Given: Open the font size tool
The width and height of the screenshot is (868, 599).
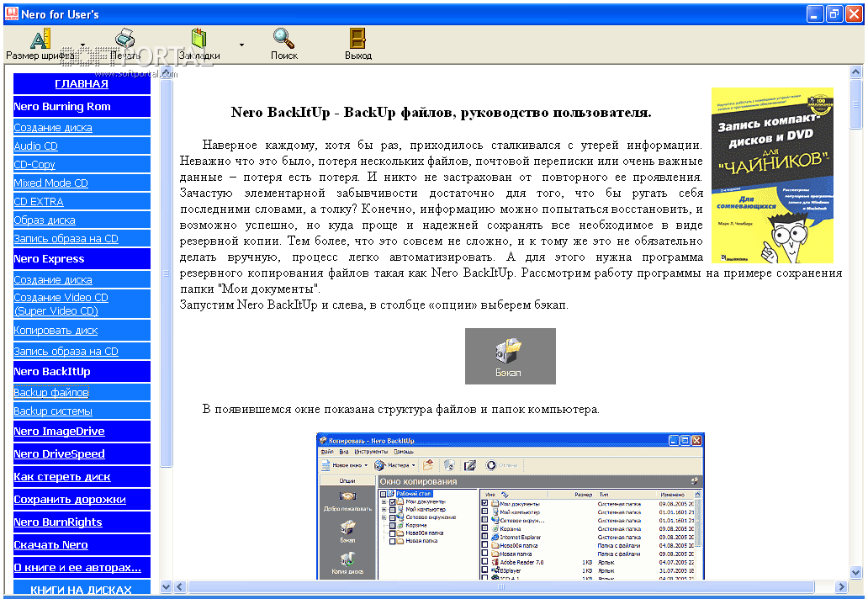Looking at the screenshot, I should click(x=40, y=45).
